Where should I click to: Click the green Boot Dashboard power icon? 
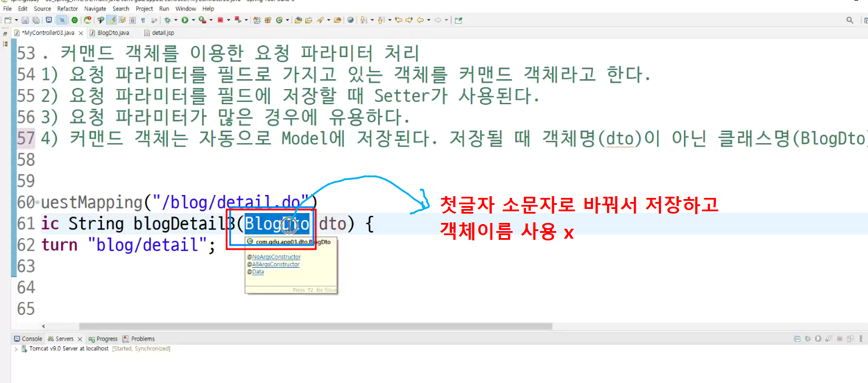point(74,20)
